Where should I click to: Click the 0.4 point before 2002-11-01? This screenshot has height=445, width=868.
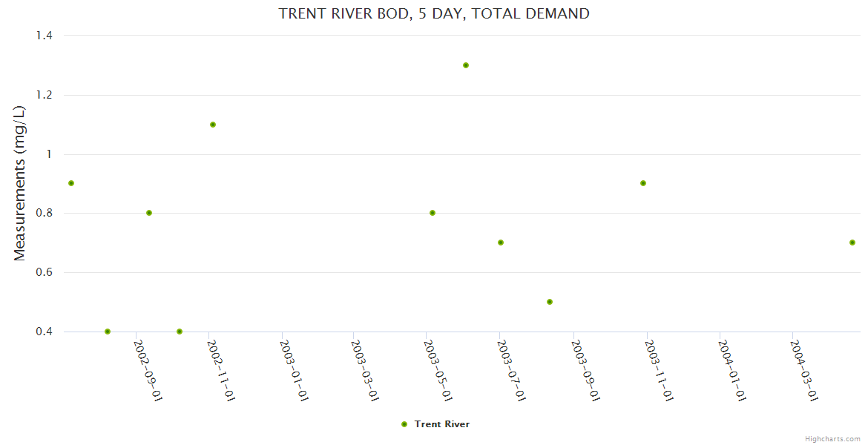pos(180,332)
